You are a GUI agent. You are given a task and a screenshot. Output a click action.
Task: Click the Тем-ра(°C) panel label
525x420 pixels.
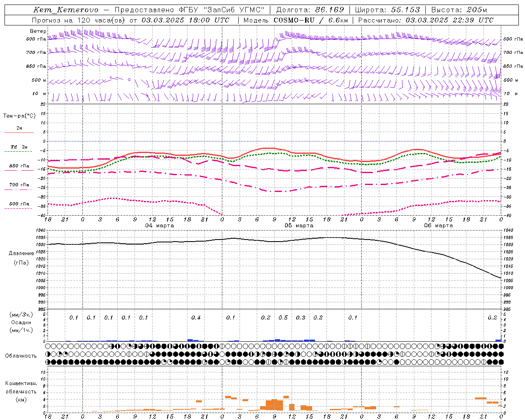coord(19,116)
